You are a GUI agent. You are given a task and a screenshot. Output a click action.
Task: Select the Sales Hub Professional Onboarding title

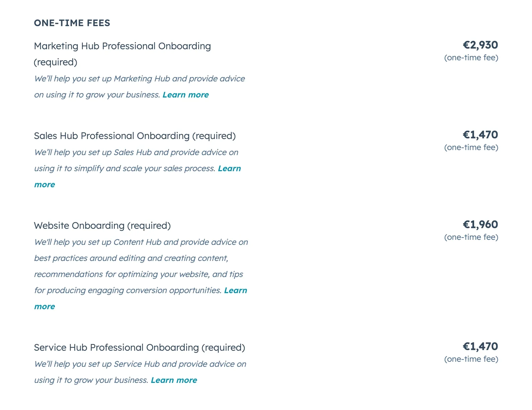135,136
